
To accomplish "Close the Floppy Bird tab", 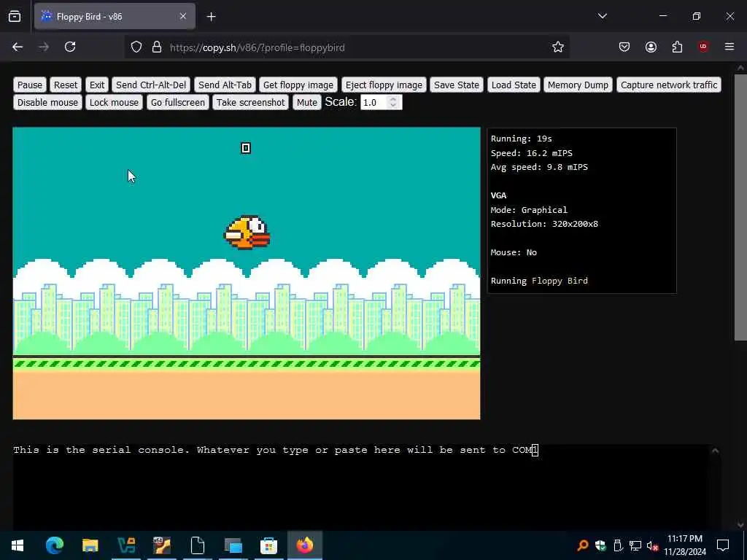I will pos(183,16).
